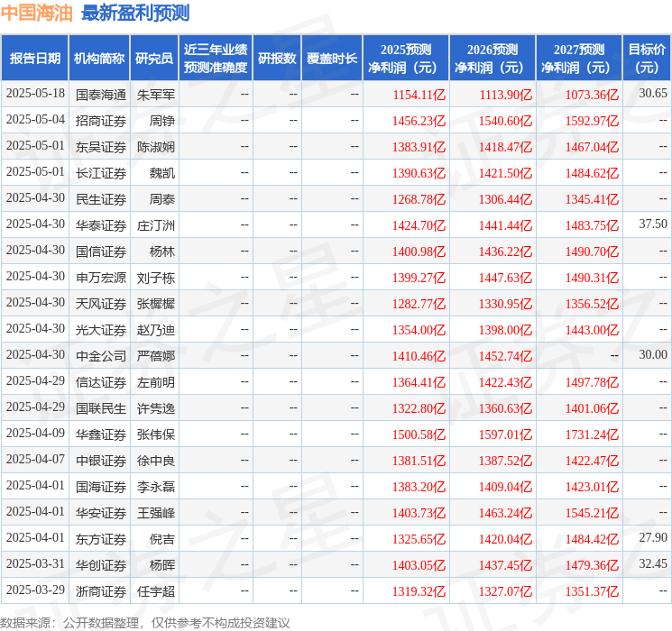Image resolution: width=672 pixels, height=631 pixels.
Task: Click the value 1351.37亿
Action: click(x=592, y=591)
